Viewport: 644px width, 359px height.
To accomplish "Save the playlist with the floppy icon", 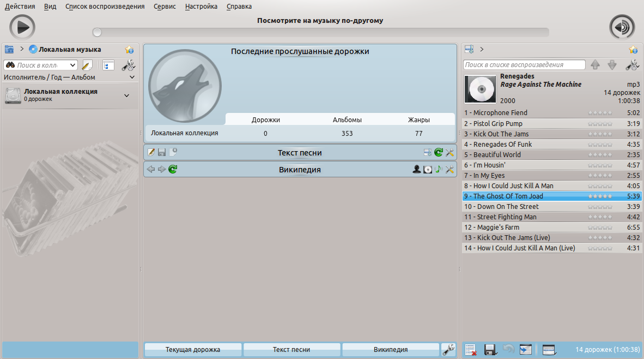I will click(x=490, y=350).
